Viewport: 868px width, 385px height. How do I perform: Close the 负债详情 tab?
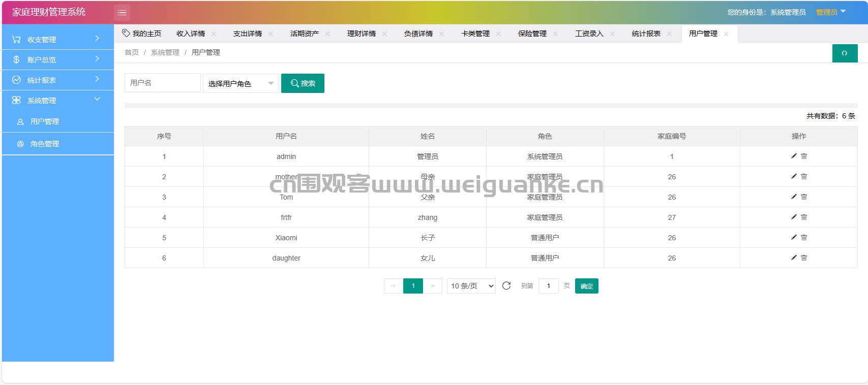[x=441, y=34]
